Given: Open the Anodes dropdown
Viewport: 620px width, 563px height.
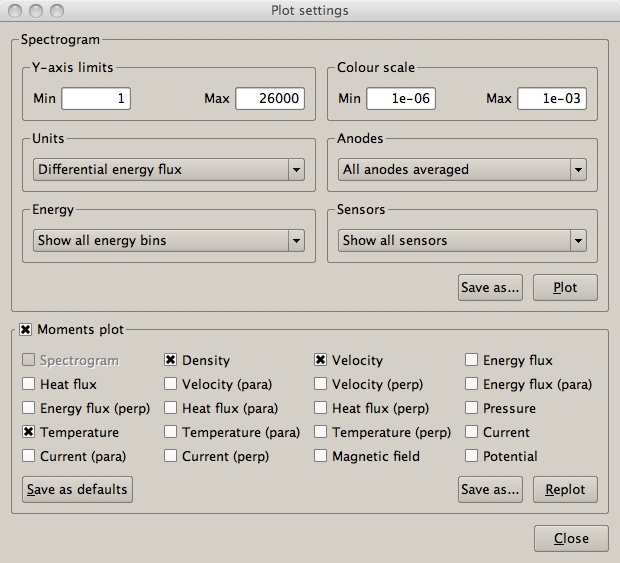Looking at the screenshot, I should click(462, 170).
